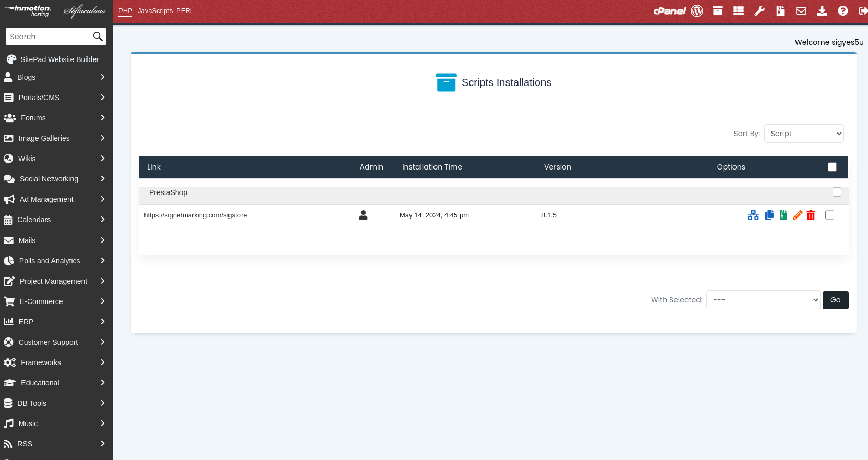Switch to the PERL tab
The height and width of the screenshot is (460, 868).
[x=185, y=11]
